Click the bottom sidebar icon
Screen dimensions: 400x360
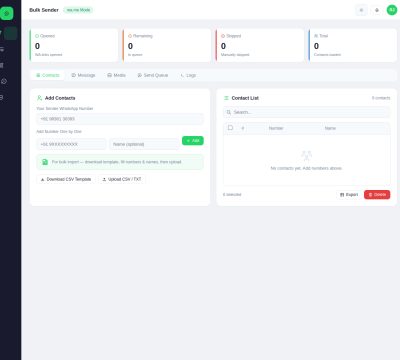click(2, 97)
